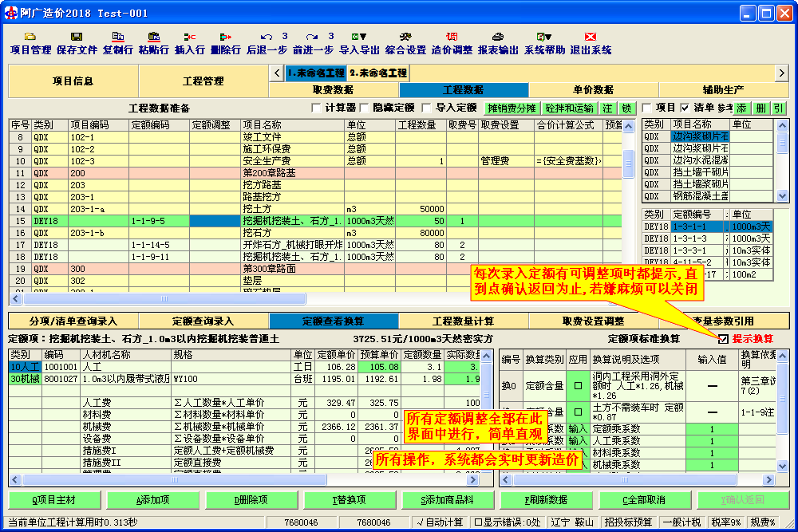The image size is (798, 532).
Task: Click main table scroll up arrow
Action: (629, 126)
